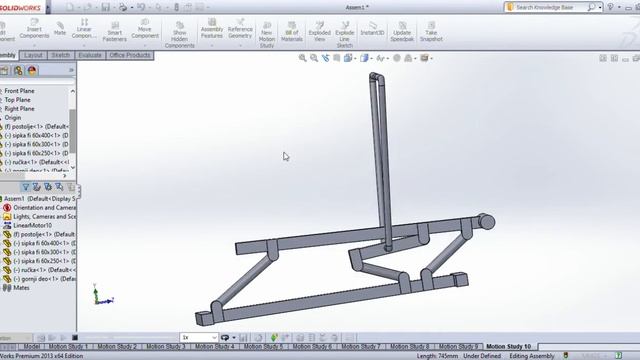The height and width of the screenshot is (360, 640).
Task: Switch to the Model tab
Action: tap(31, 347)
